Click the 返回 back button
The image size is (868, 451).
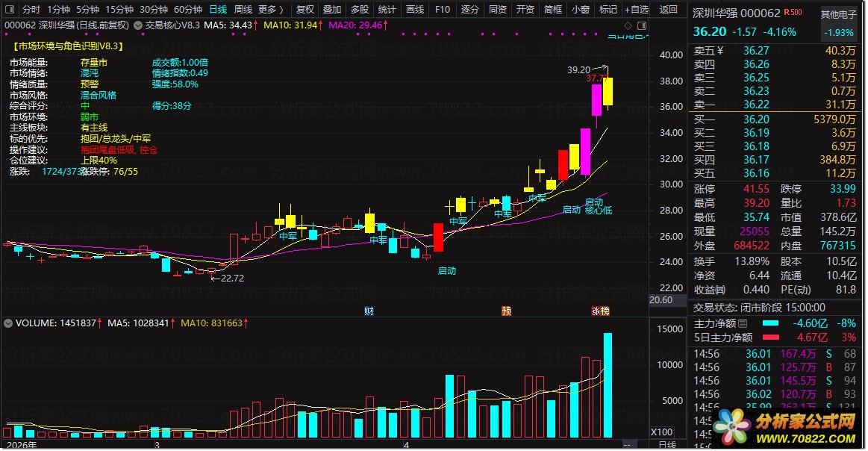pyautogui.click(x=668, y=10)
